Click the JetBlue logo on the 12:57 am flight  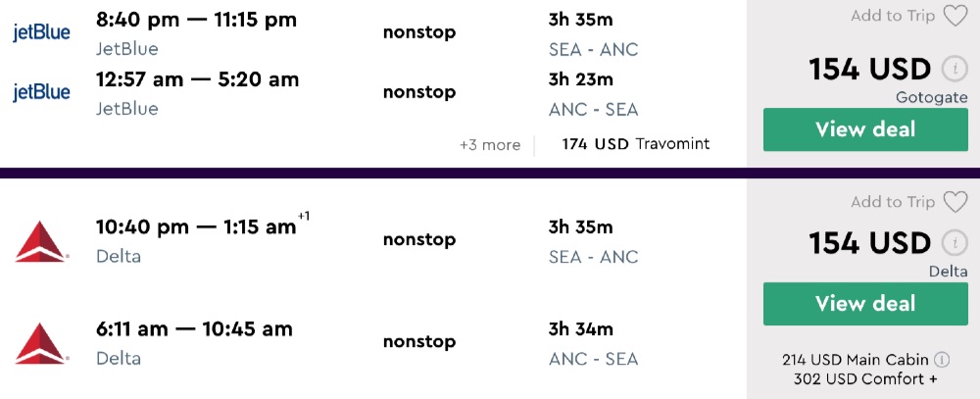[x=41, y=92]
